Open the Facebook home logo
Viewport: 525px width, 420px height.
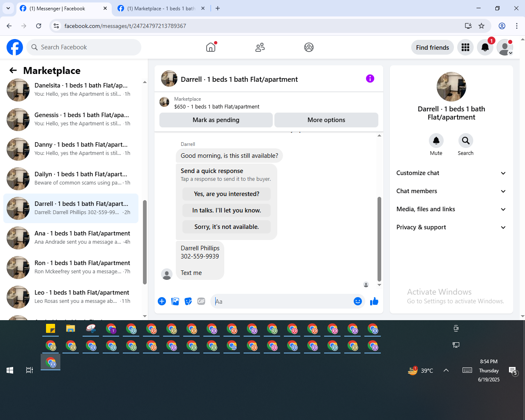point(15,47)
